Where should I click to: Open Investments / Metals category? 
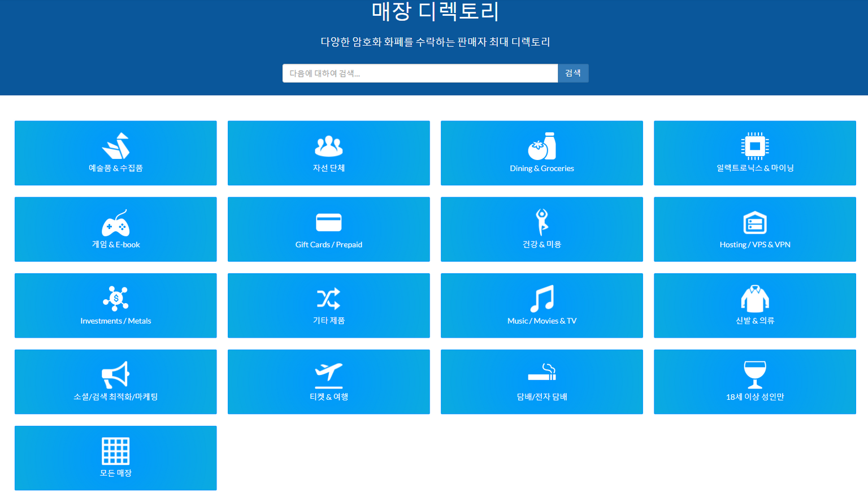tap(116, 305)
